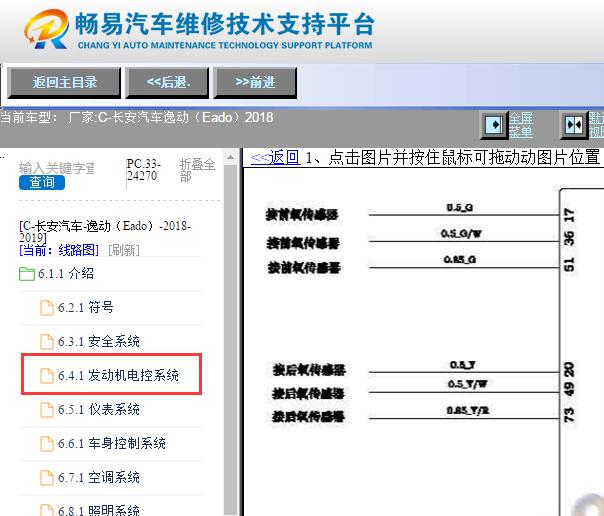Click the <<返回 link above the diagram
Screen dimensions: 604x516
275,157
